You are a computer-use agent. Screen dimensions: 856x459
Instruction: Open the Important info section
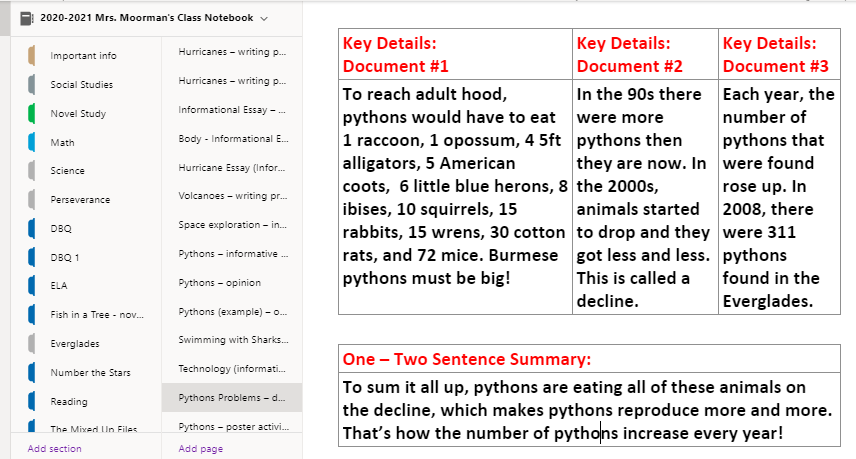coord(84,56)
